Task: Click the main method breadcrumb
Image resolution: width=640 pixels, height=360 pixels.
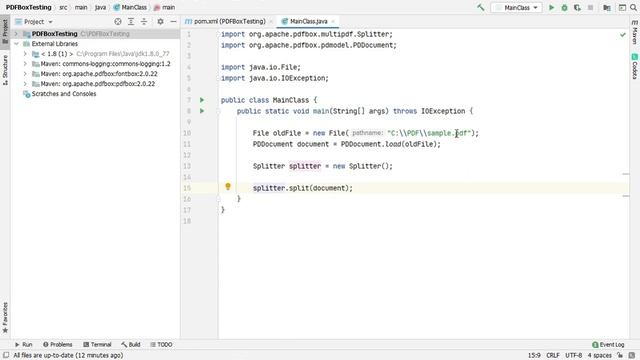Action: pos(164,7)
